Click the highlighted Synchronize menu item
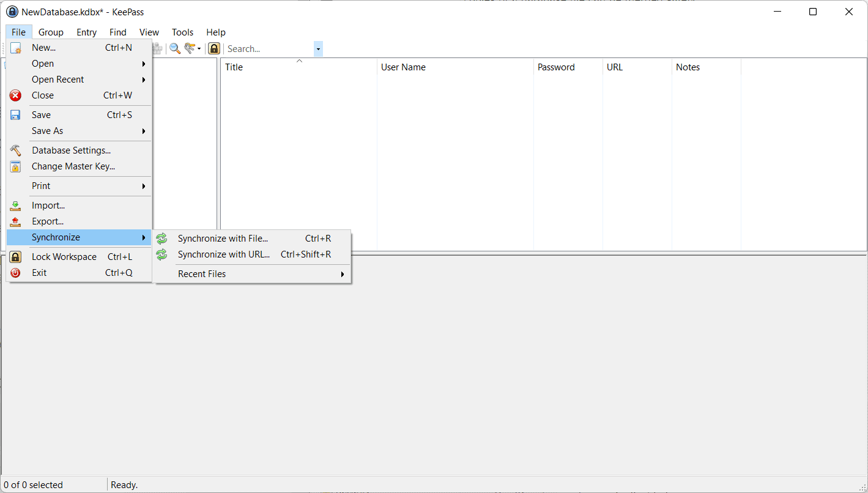 [x=79, y=237]
